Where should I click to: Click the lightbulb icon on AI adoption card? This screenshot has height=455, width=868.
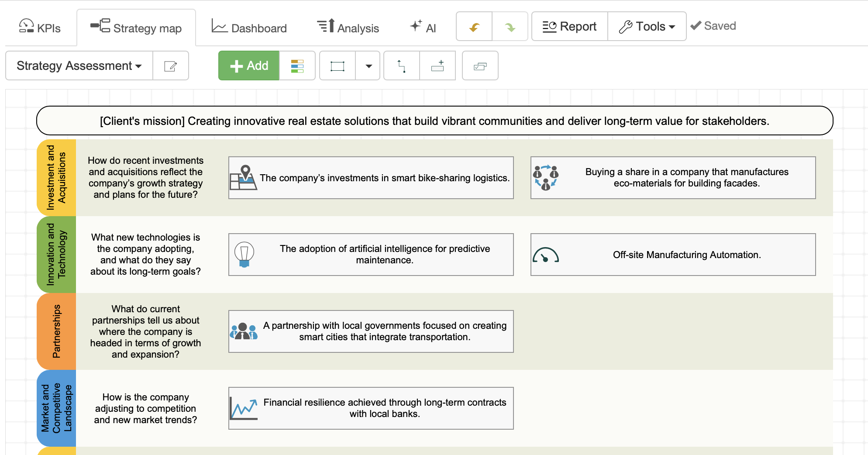(244, 254)
